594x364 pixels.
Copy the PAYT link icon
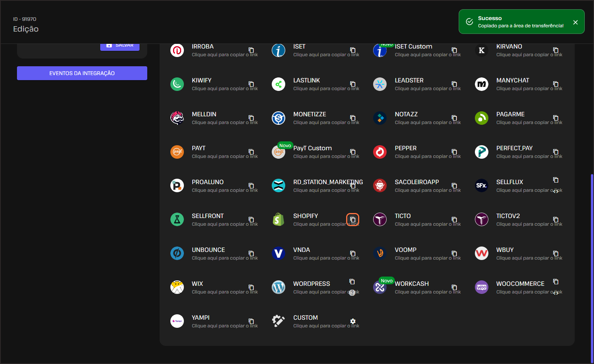point(251,152)
